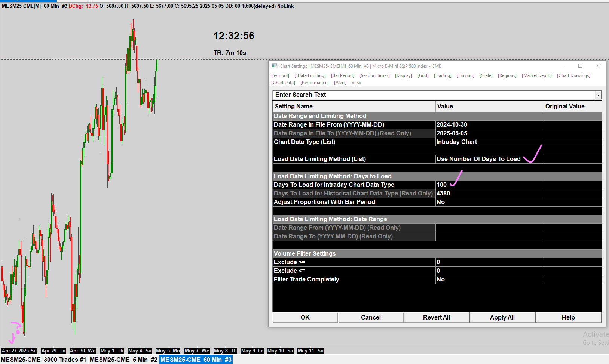
Task: Open the Load Data Limiting Method list value
Action: pyautogui.click(x=489, y=159)
